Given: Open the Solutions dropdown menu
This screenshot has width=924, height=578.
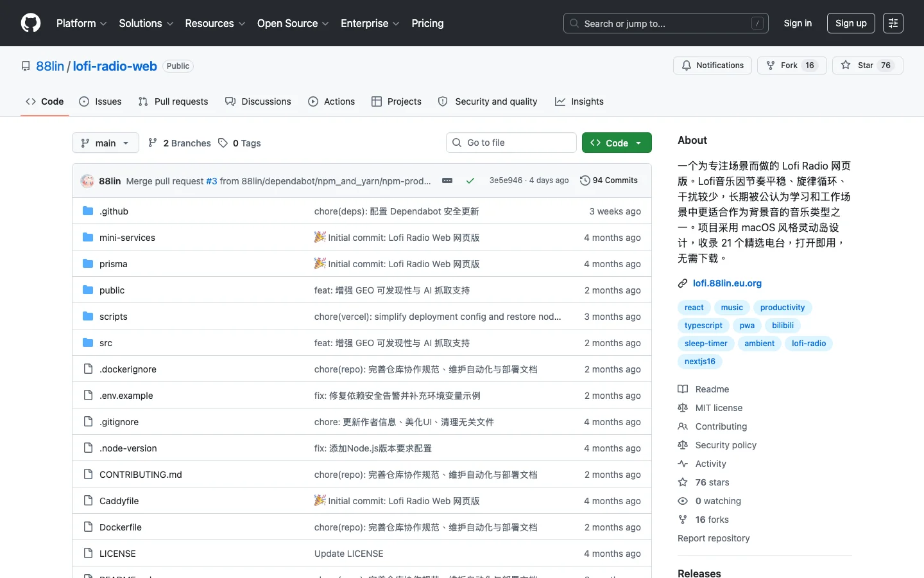Looking at the screenshot, I should click(146, 23).
